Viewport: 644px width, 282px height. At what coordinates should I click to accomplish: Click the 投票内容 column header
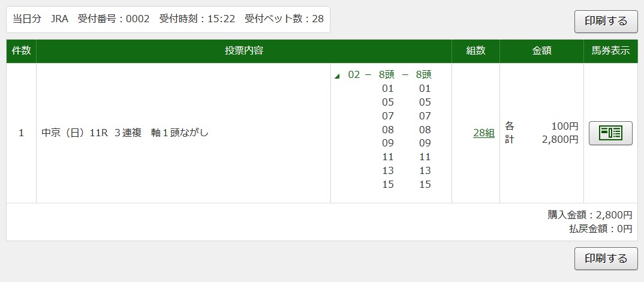point(243,51)
